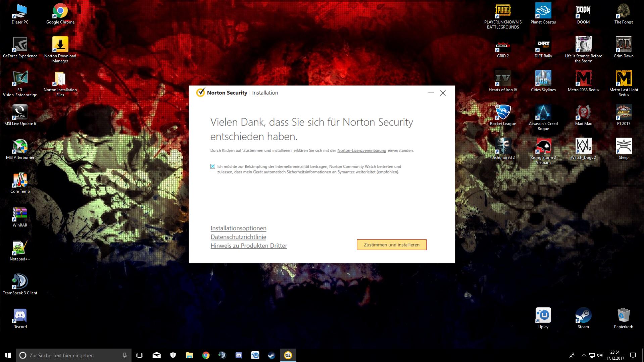Image resolution: width=644 pixels, height=362 pixels.
Task: Select Discord desktop icon
Action: [x=20, y=318]
